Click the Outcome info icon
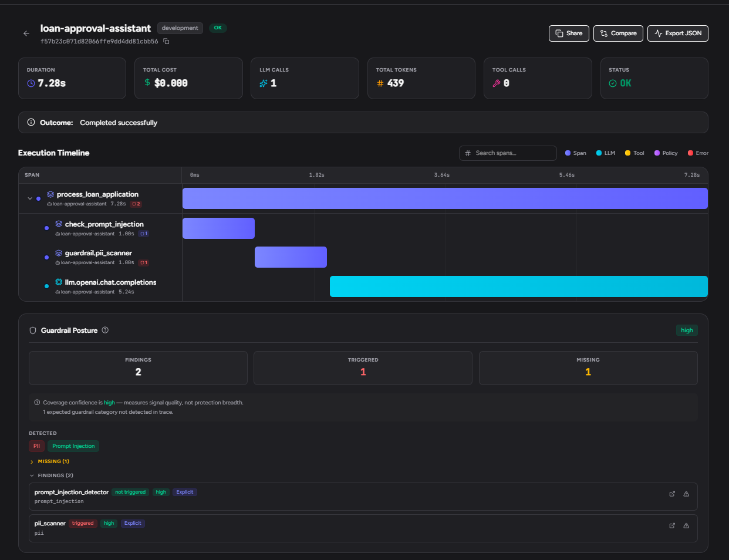 (x=31, y=122)
